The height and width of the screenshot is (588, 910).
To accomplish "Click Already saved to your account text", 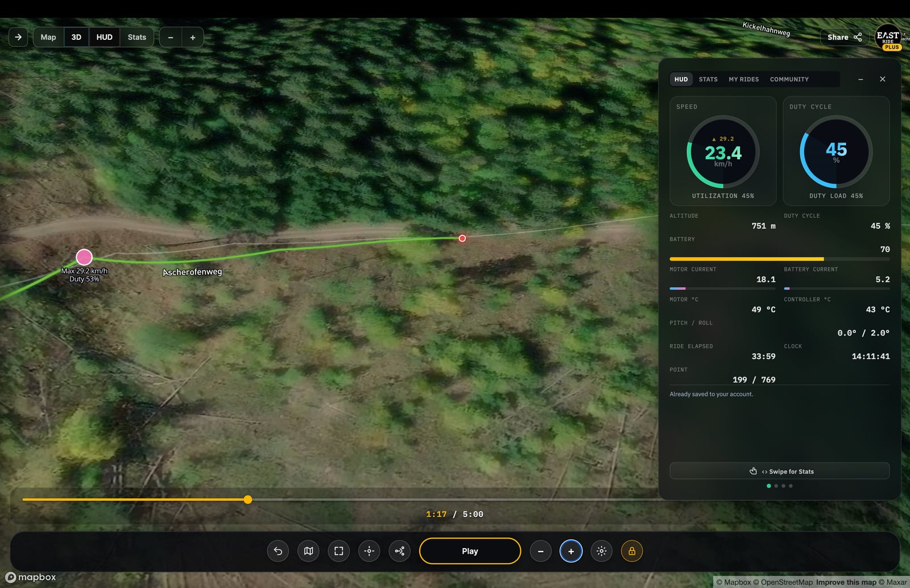I will 711,394.
